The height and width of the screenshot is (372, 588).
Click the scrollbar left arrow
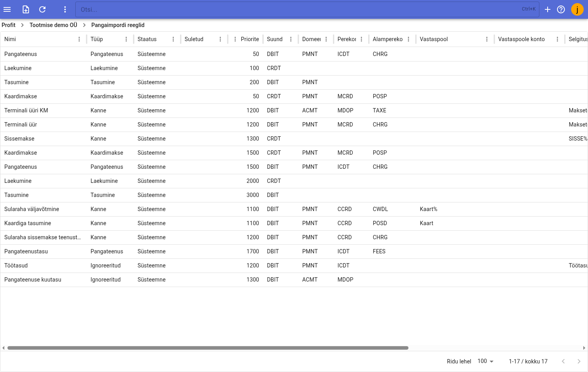tap(4, 348)
